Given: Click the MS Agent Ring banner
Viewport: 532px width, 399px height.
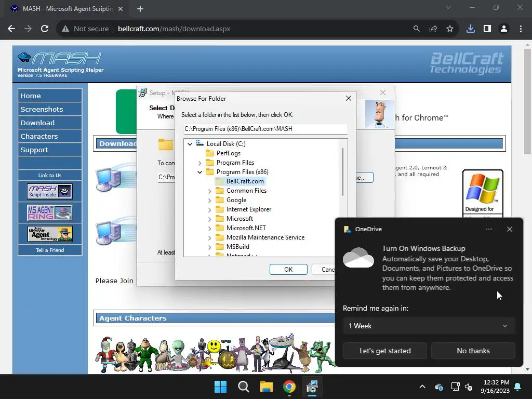Looking at the screenshot, I should click(49, 212).
